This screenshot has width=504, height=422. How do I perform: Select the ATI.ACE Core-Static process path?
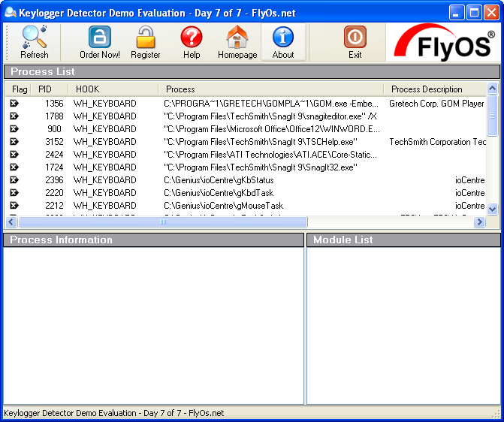click(x=270, y=155)
